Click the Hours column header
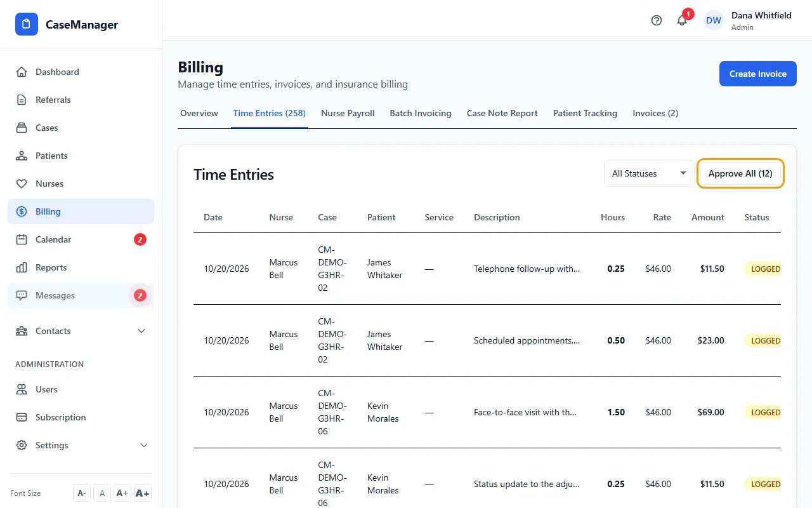The width and height of the screenshot is (812, 508). [613, 217]
